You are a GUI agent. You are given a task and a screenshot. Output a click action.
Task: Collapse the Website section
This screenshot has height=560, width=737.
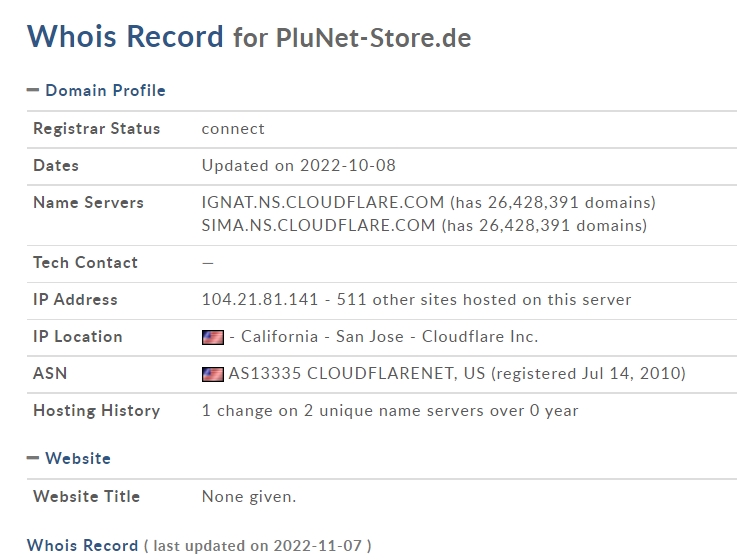pos(33,457)
